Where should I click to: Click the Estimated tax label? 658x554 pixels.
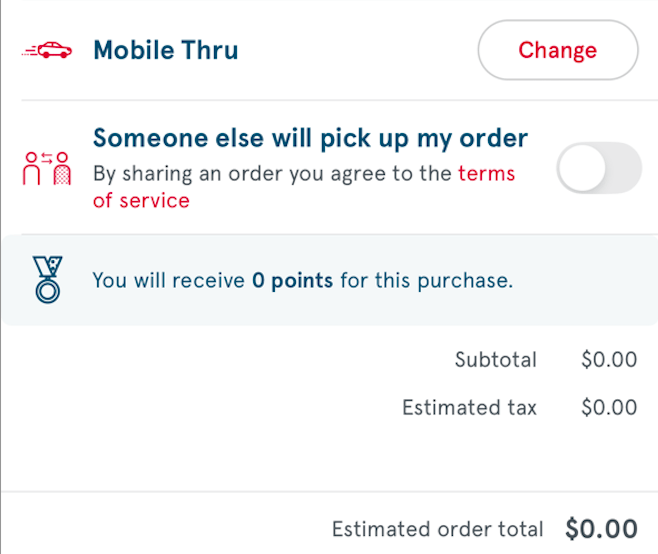tap(469, 408)
